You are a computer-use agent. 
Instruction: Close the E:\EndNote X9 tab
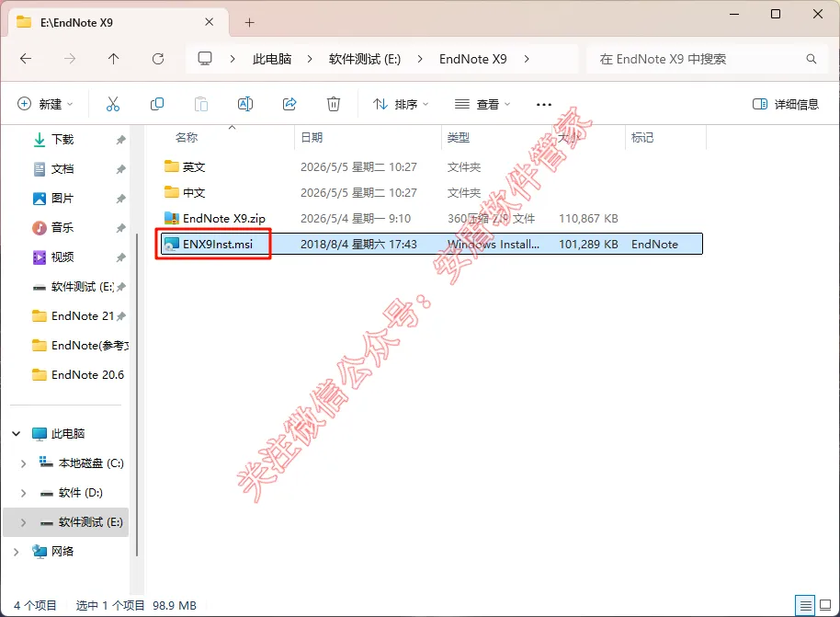[210, 22]
